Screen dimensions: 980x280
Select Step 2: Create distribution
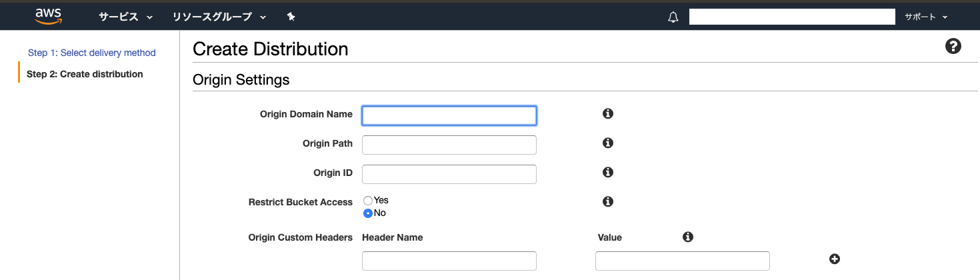tap(85, 74)
